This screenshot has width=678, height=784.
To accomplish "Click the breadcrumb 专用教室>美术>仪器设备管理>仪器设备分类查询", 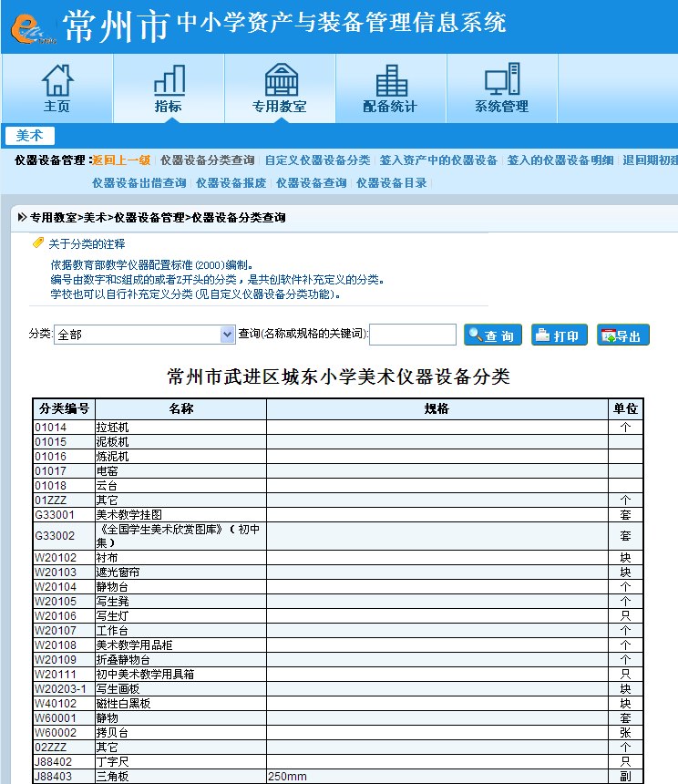I will (158, 217).
